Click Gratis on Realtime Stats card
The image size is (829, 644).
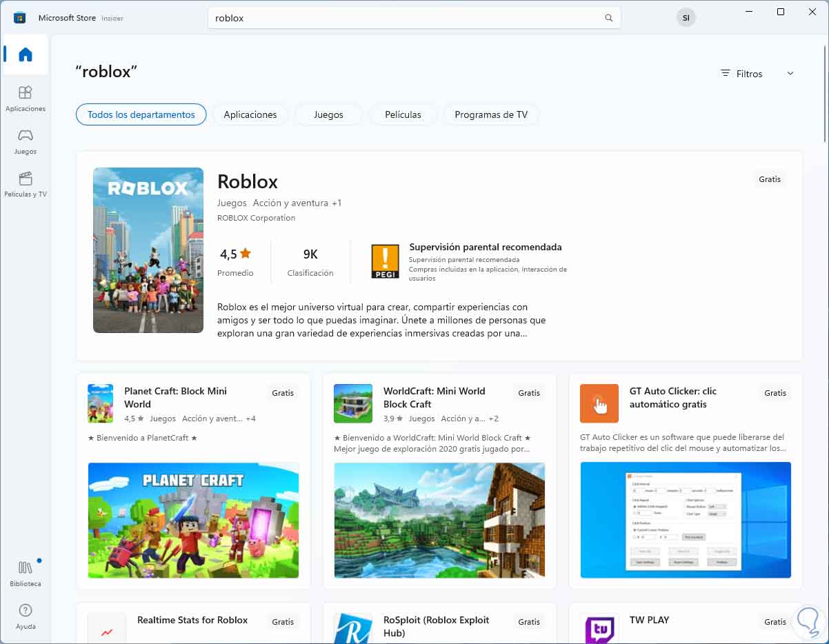click(x=283, y=621)
